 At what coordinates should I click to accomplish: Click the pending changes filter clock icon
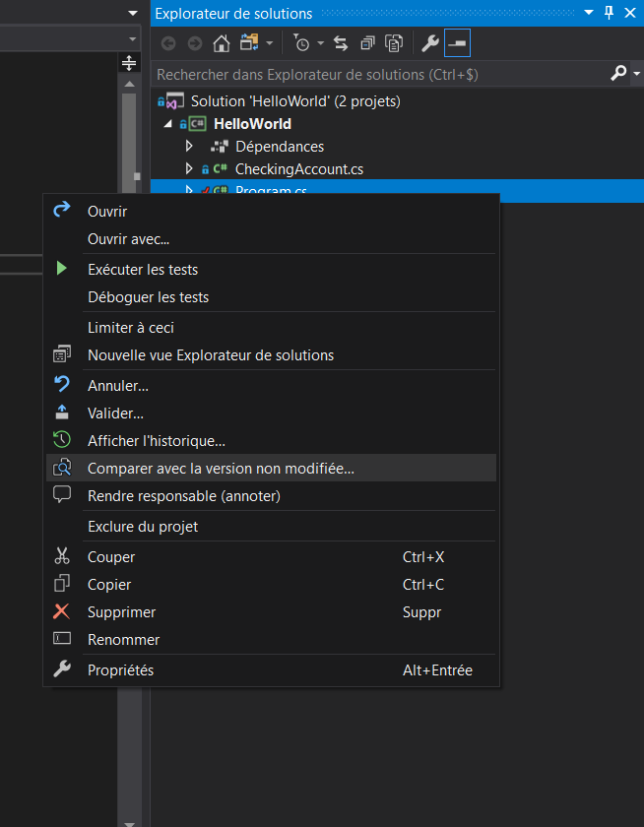(x=301, y=43)
